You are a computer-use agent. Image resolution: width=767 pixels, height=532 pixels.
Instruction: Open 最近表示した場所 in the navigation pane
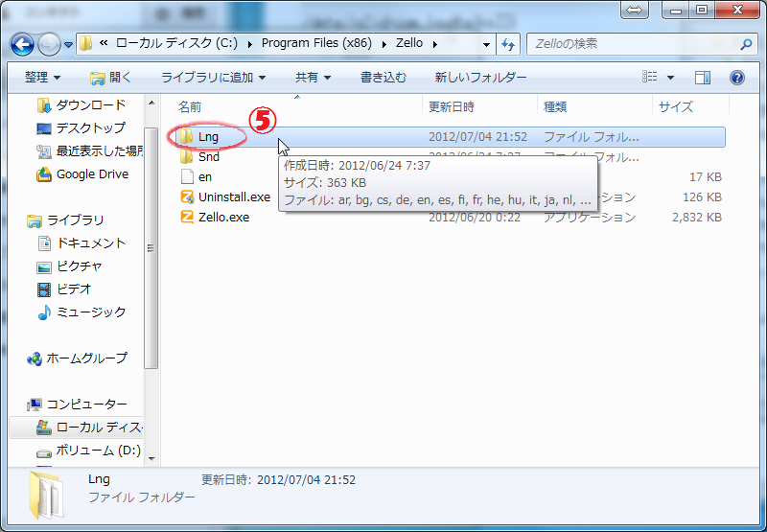click(90, 151)
